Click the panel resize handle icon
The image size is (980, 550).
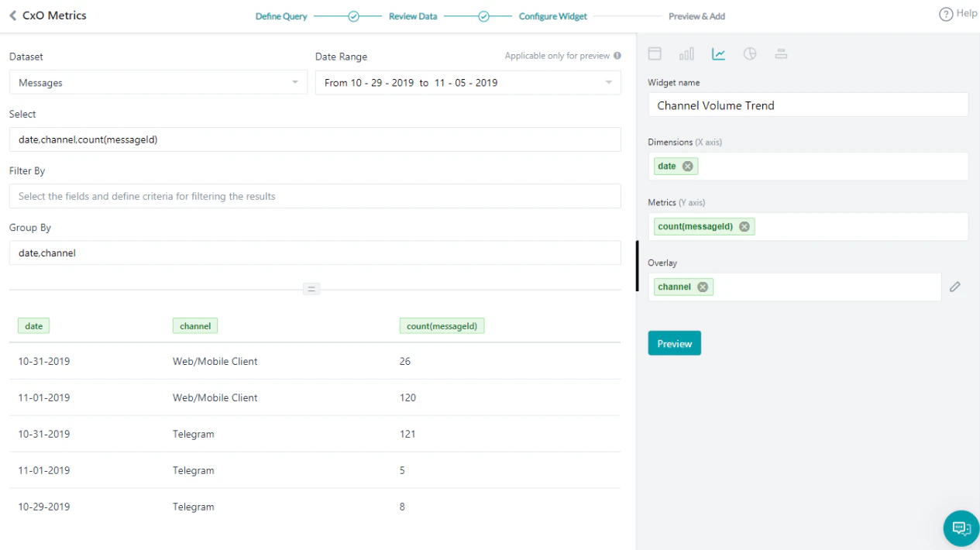click(311, 289)
